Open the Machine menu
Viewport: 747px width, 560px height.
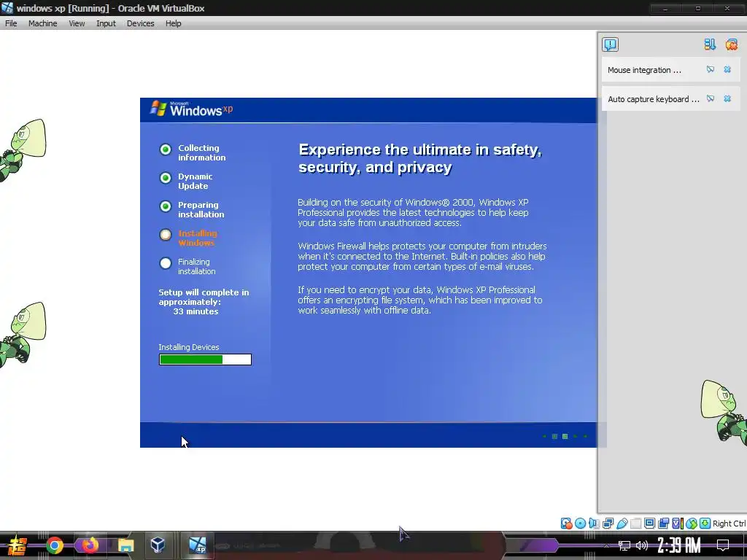coord(42,23)
